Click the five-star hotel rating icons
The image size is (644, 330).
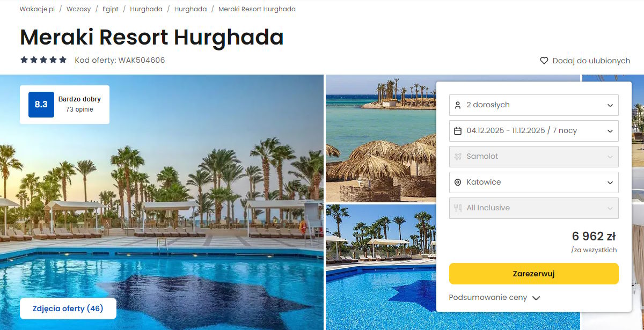pos(43,60)
